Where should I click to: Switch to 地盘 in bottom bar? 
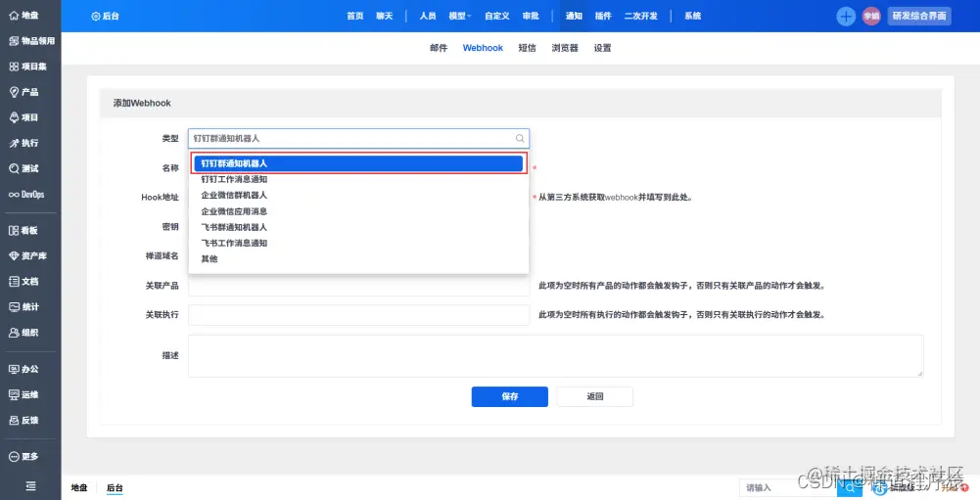coord(78,487)
